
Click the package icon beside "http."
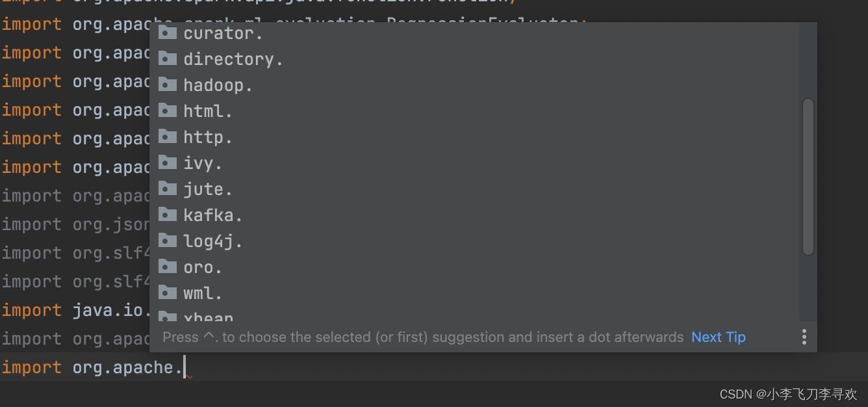(x=168, y=137)
